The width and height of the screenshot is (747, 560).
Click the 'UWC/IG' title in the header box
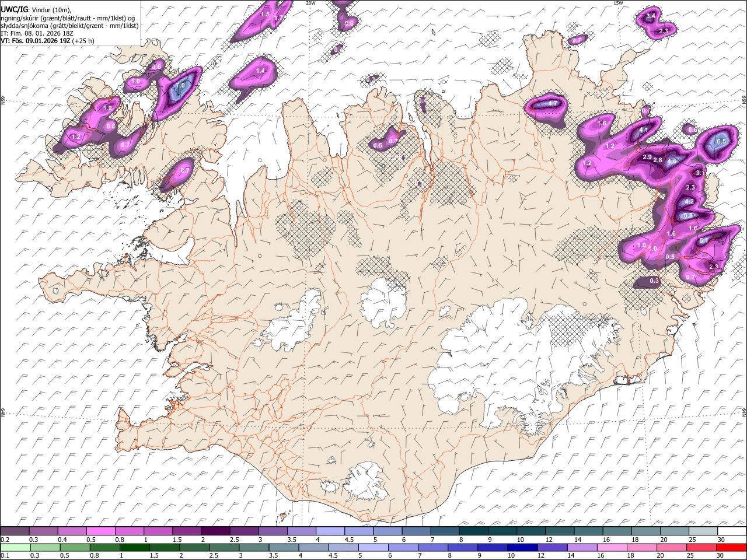(14, 9)
